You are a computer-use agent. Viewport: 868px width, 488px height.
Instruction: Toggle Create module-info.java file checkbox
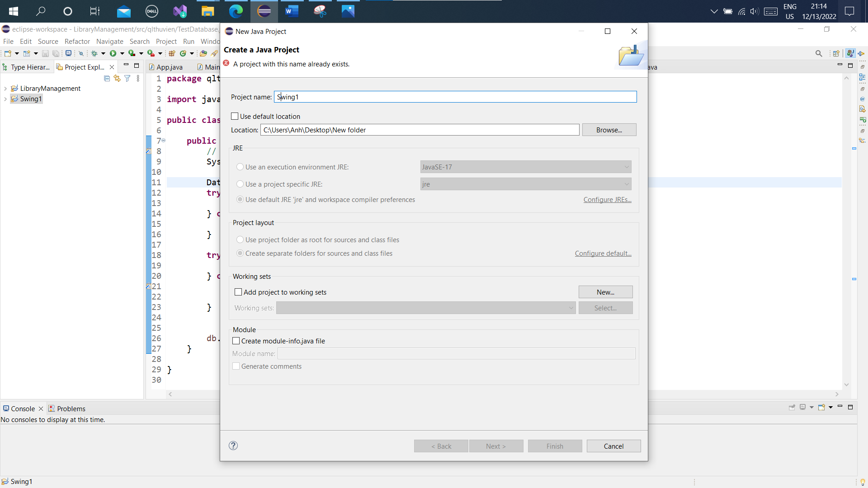pos(237,341)
